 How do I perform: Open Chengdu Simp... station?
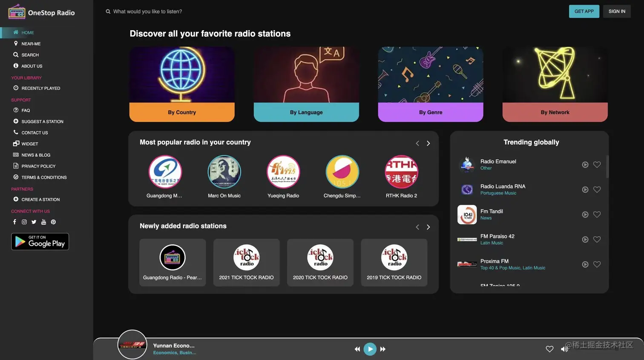click(x=342, y=177)
